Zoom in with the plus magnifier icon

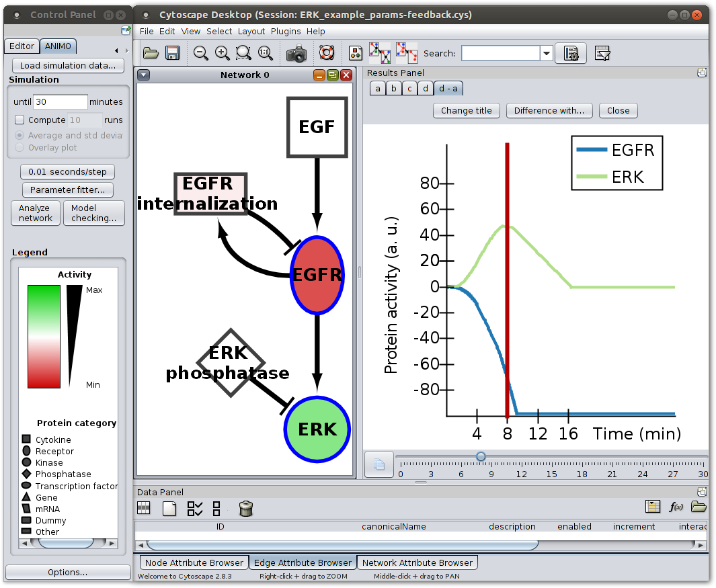click(x=222, y=53)
